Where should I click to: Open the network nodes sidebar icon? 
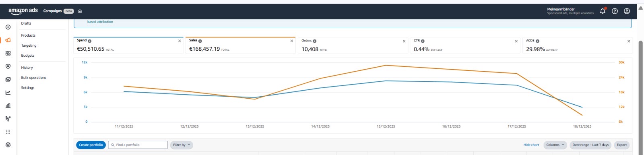coord(8,119)
